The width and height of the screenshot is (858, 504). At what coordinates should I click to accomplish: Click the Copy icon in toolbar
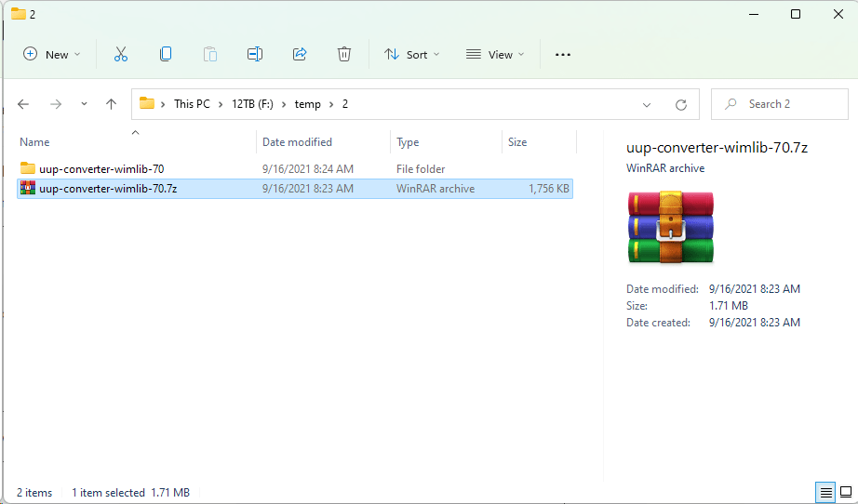(166, 55)
